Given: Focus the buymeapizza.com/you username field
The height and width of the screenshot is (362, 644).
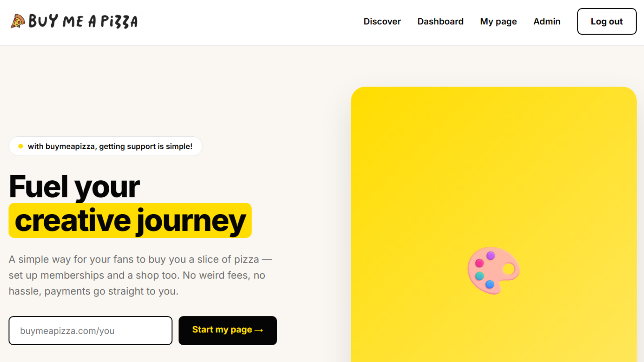Looking at the screenshot, I should 91,330.
